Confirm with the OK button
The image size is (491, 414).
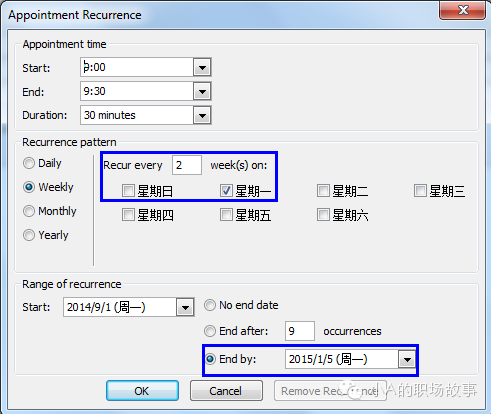[x=142, y=391]
